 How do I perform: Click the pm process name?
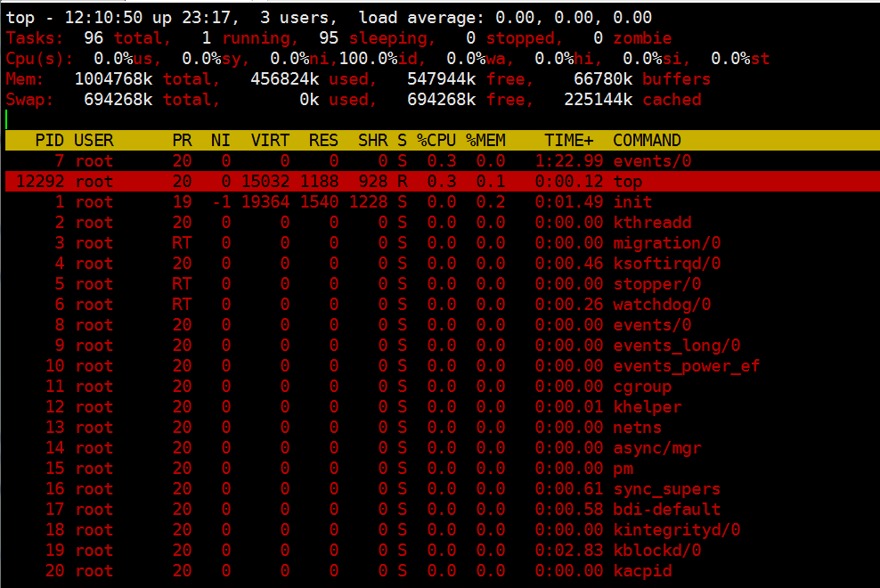tap(623, 469)
